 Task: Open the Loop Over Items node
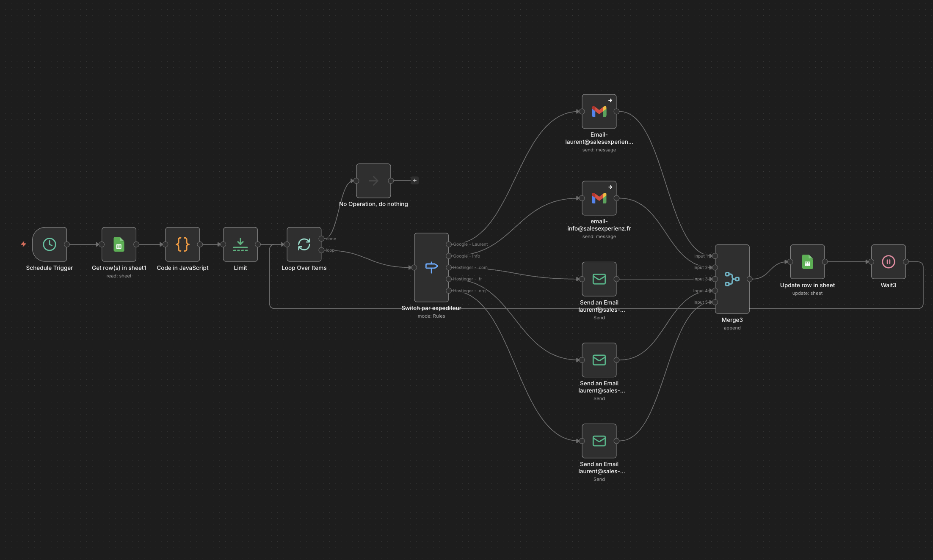click(304, 244)
